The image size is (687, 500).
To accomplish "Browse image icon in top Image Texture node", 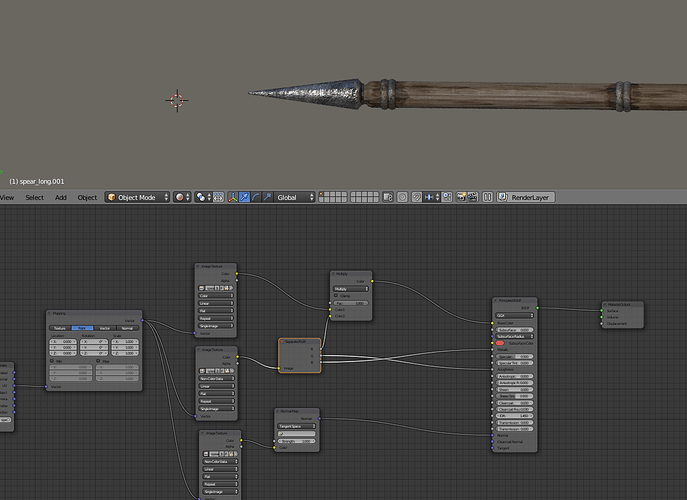I will coord(202,288).
